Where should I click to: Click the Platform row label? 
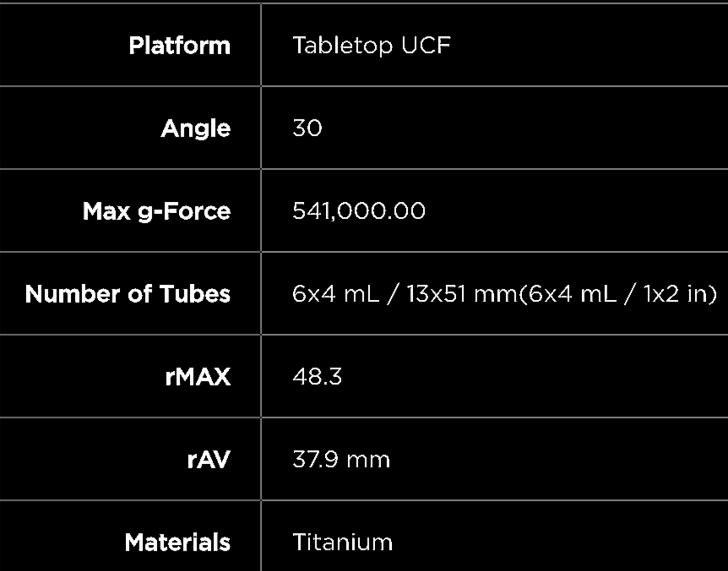click(x=180, y=46)
